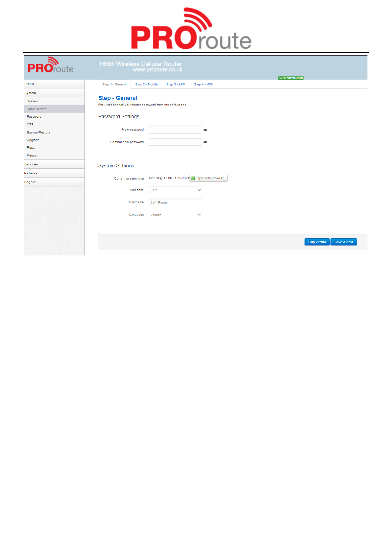Viewport: 392px width, 554px height.
Task: Go to Backup/Restore in the sidebar
Action: point(54,132)
